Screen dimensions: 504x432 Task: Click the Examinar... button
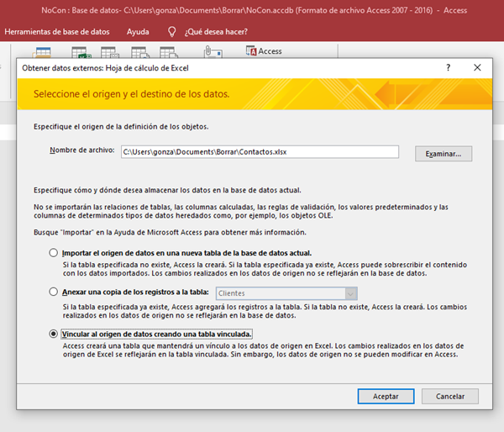(x=444, y=154)
